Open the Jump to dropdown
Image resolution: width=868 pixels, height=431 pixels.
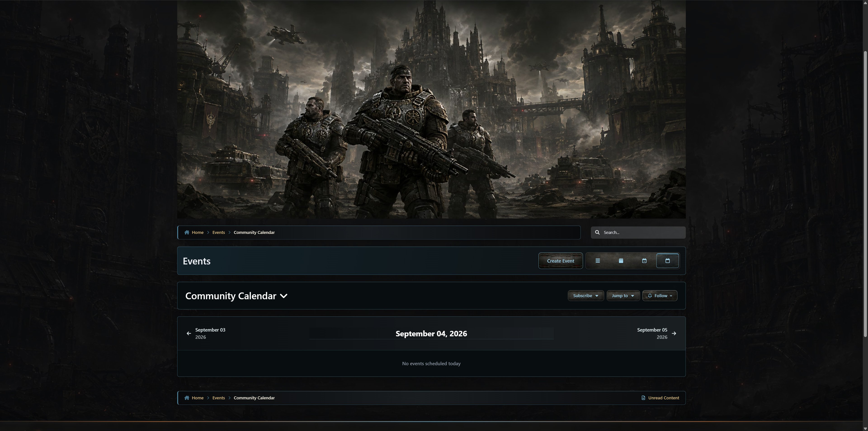[623, 296]
